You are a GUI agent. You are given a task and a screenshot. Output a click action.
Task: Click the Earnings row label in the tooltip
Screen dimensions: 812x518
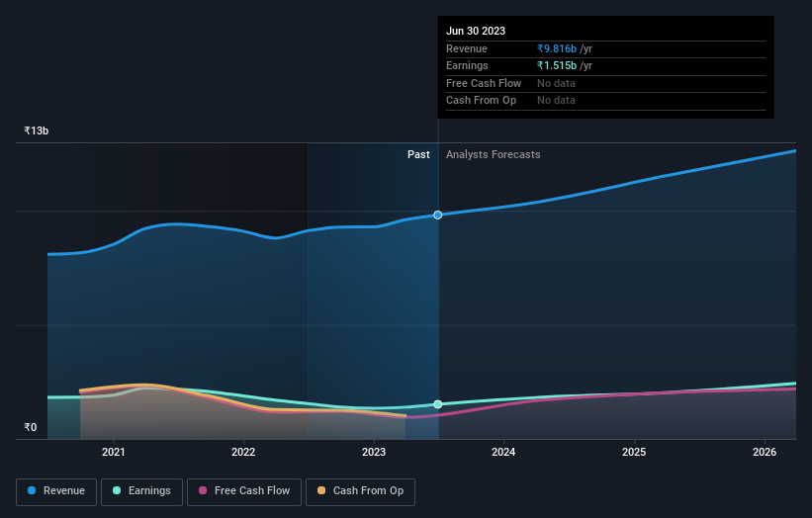pyautogui.click(x=467, y=65)
